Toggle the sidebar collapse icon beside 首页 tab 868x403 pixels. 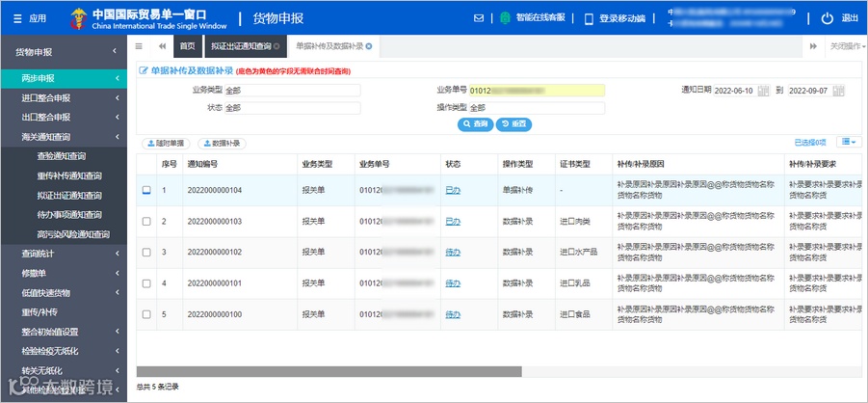tap(139, 46)
